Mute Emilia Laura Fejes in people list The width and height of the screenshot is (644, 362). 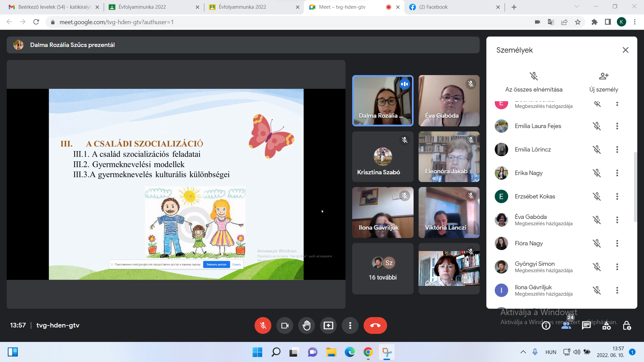tap(597, 126)
